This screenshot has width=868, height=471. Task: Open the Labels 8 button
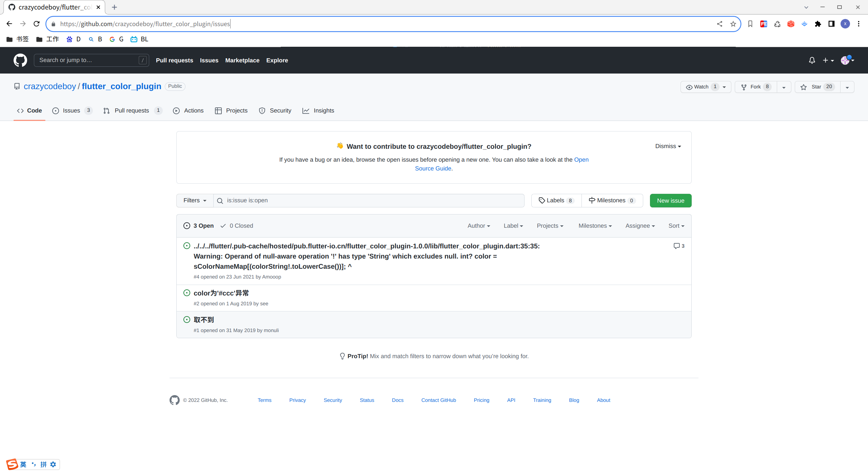(556, 201)
